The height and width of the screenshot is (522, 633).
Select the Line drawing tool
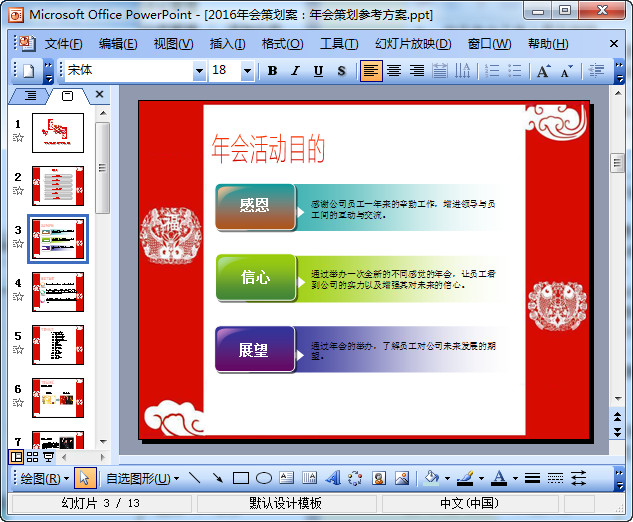pos(194,478)
